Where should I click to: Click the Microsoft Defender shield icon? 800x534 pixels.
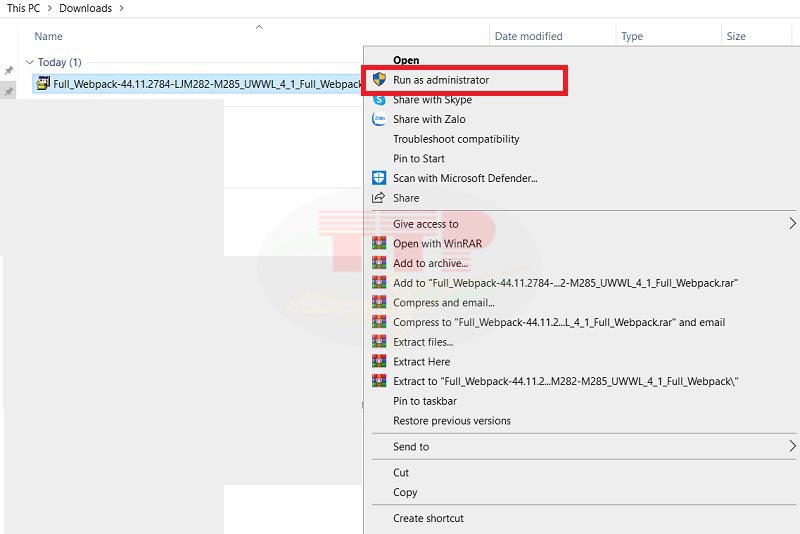(379, 178)
